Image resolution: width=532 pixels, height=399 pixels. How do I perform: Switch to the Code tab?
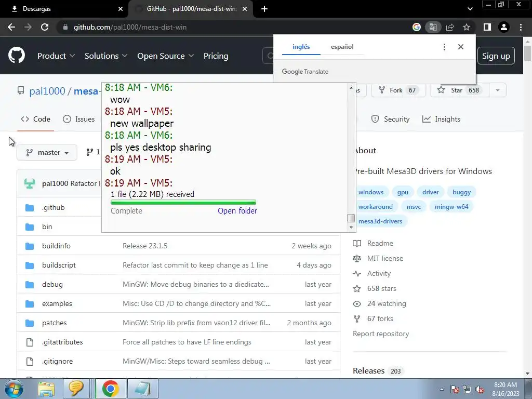coord(35,119)
